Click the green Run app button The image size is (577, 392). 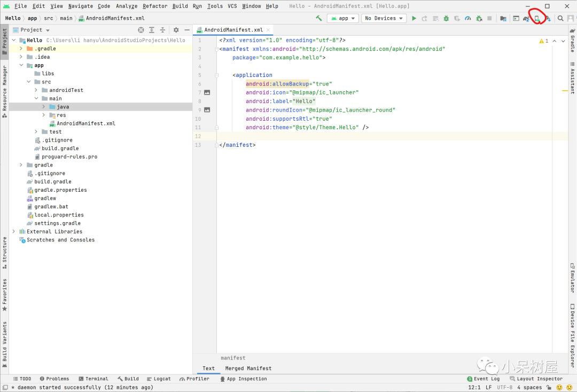[414, 18]
